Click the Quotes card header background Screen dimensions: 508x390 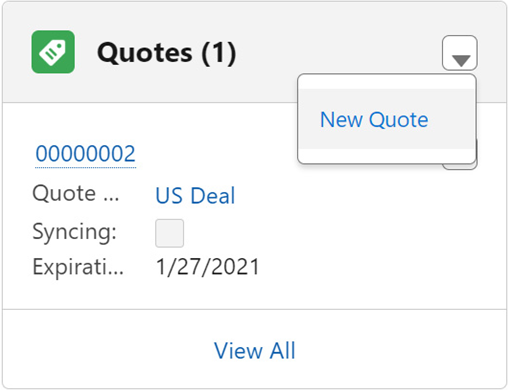coord(254,52)
